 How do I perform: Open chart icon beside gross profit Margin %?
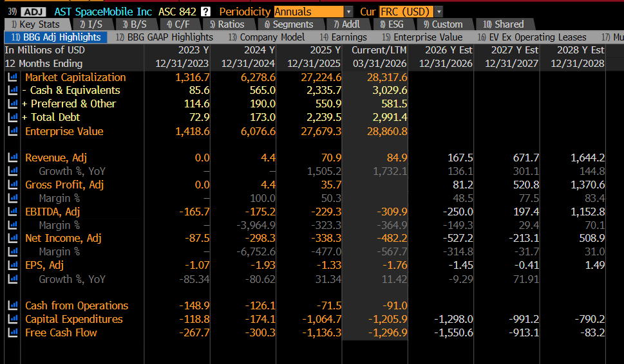[x=13, y=198]
